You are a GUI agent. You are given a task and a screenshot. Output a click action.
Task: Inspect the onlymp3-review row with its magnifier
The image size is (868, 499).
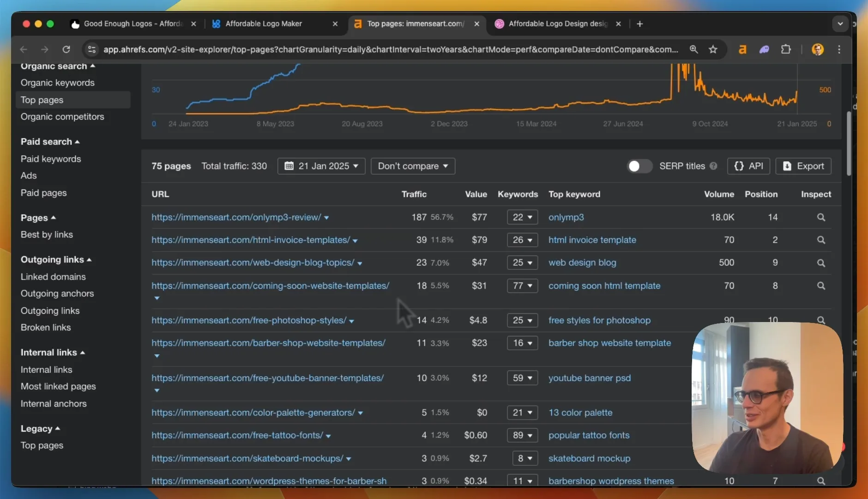pyautogui.click(x=821, y=217)
